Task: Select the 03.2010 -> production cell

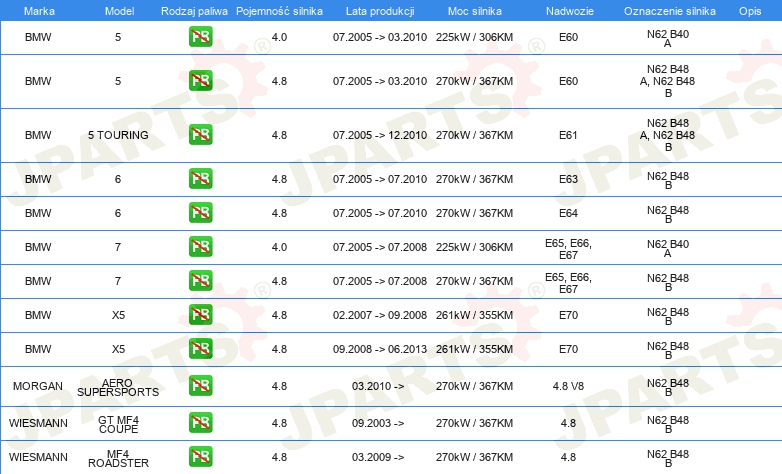Action: (378, 386)
